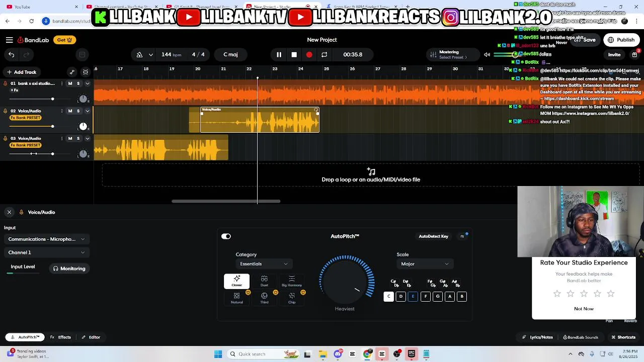Click the AutoDetect Key button
Viewport: 644px width, 362px height.
(x=433, y=236)
